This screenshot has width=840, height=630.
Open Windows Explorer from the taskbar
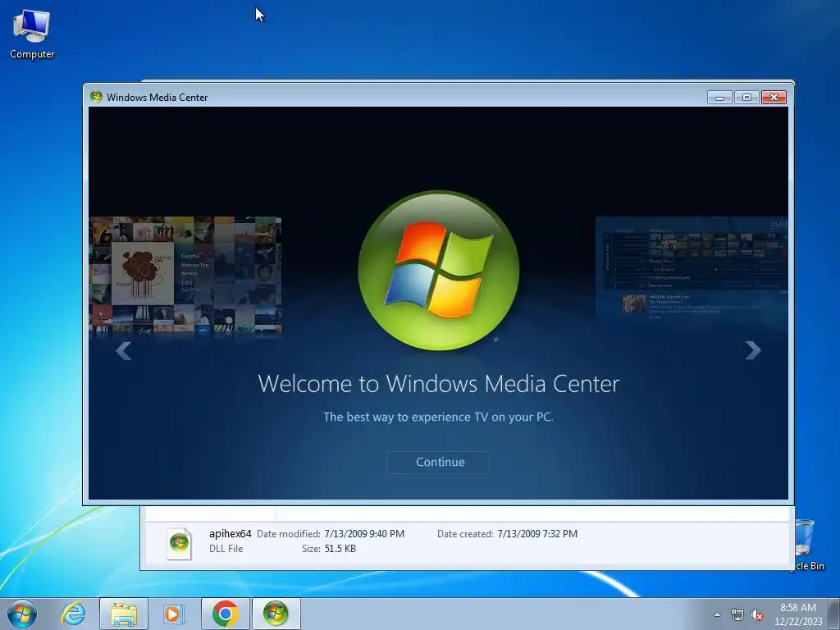click(124, 614)
